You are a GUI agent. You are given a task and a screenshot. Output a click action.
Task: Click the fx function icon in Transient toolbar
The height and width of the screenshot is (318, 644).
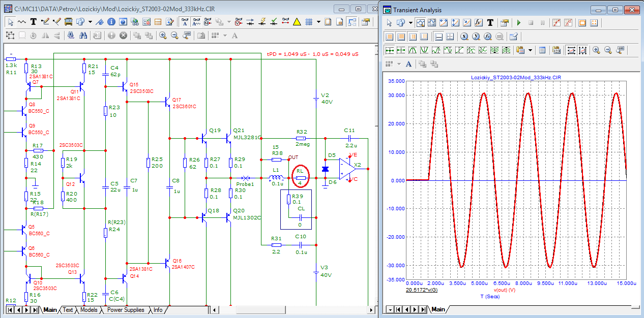click(478, 23)
